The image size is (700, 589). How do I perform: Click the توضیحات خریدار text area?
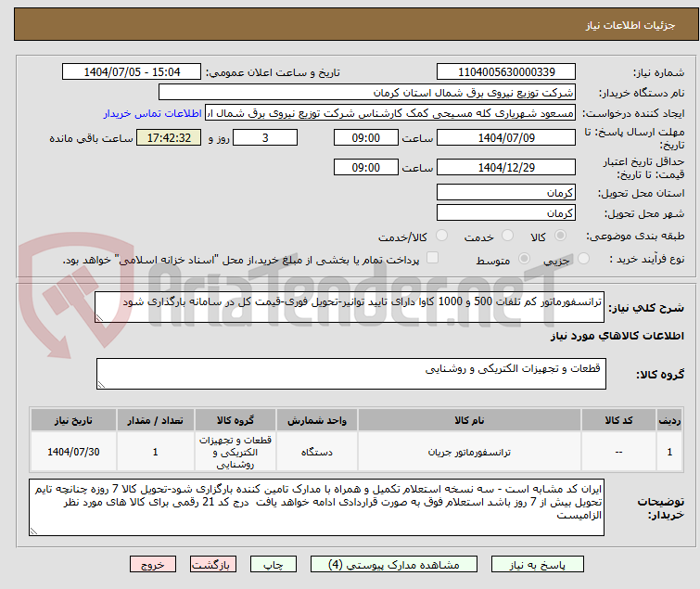point(316,507)
